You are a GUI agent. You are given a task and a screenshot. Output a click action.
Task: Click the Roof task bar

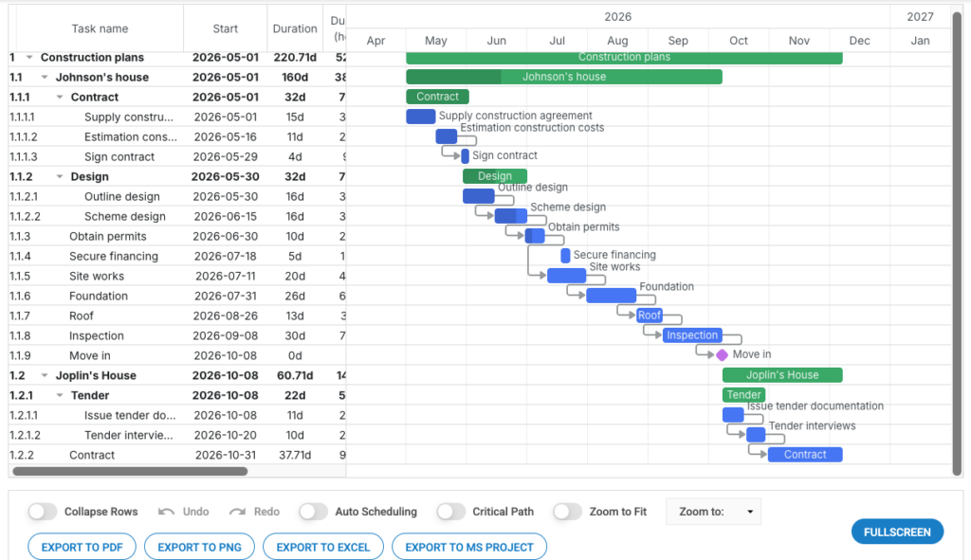(650, 315)
